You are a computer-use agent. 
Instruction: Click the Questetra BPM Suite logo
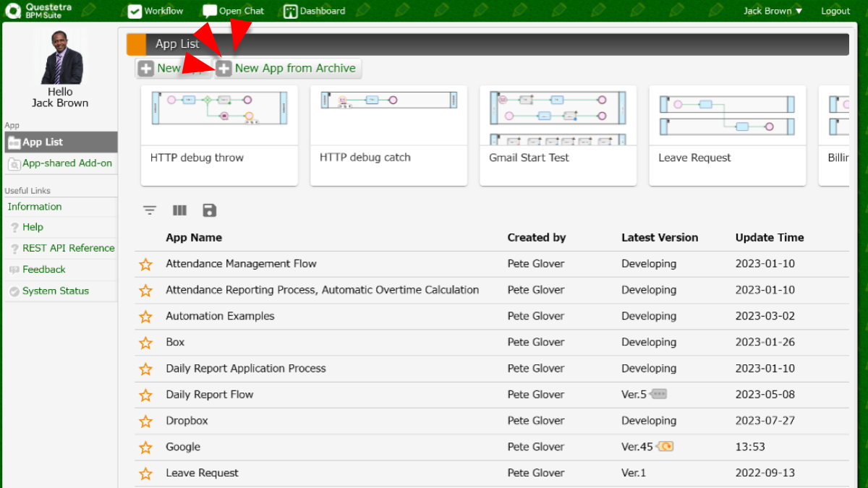pos(40,11)
